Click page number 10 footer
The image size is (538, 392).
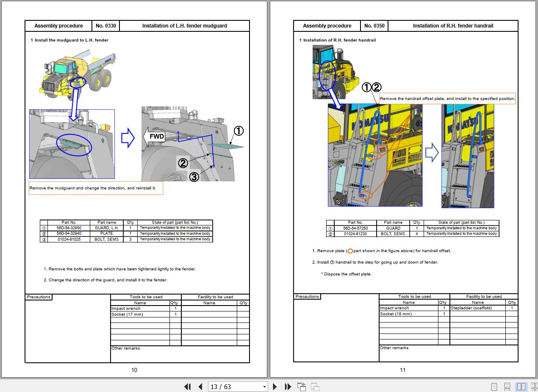pyautogui.click(x=134, y=370)
